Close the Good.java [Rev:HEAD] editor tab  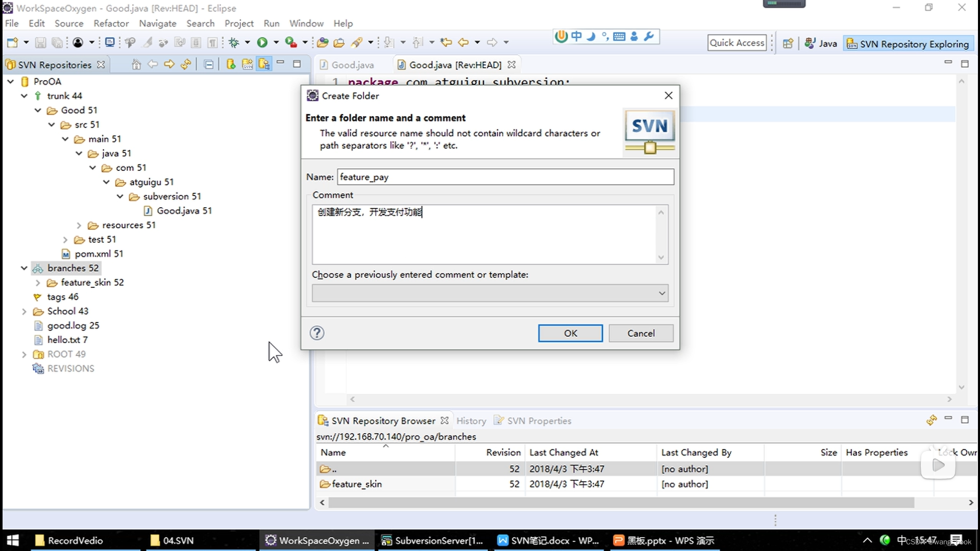(x=511, y=65)
